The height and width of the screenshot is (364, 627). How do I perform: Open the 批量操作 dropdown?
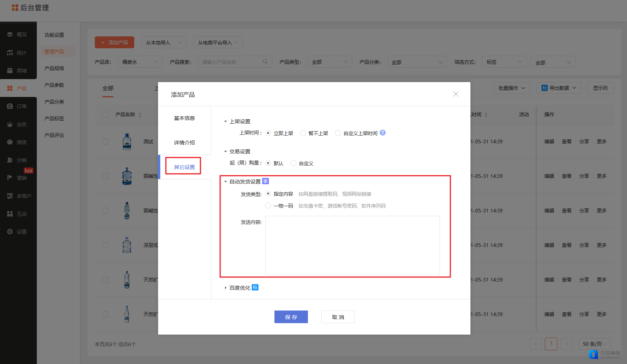[x=512, y=88]
